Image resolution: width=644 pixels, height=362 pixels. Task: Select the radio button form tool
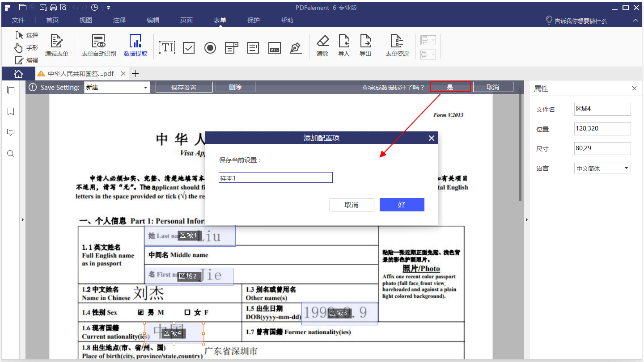210,48
